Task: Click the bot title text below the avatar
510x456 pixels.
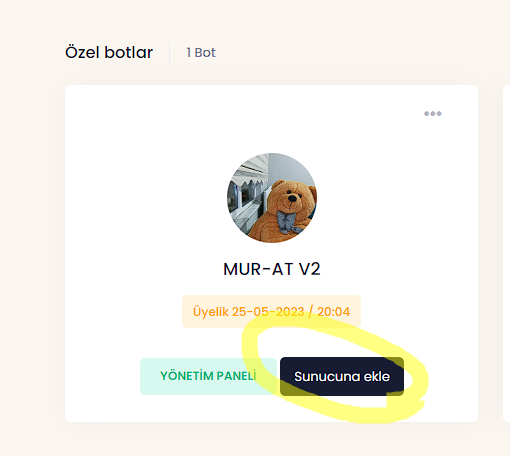Action: coord(272,269)
